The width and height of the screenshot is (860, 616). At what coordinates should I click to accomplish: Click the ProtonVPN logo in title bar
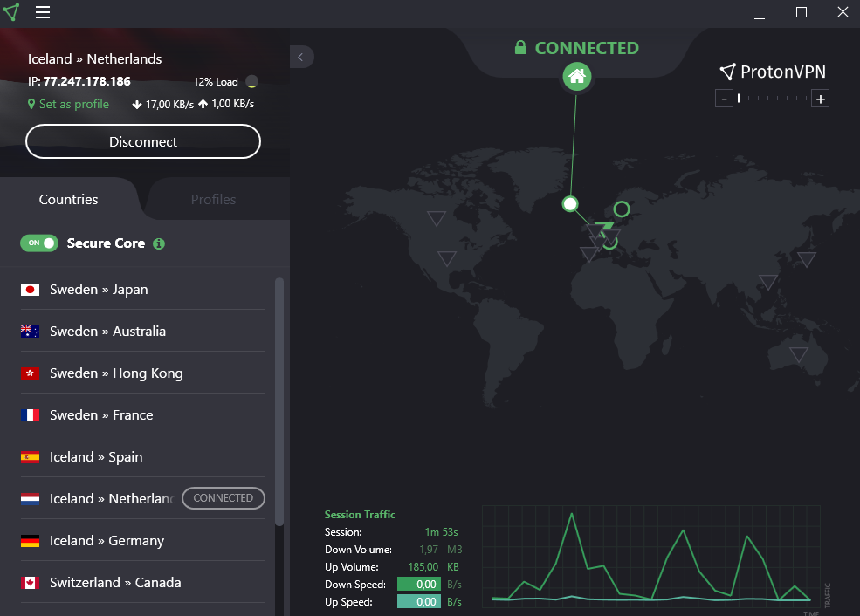tap(11, 12)
